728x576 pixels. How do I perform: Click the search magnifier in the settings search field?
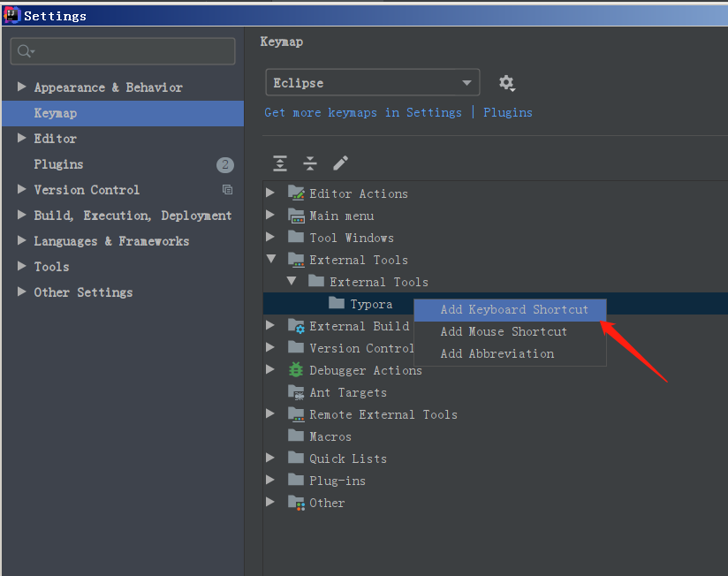pos(24,50)
